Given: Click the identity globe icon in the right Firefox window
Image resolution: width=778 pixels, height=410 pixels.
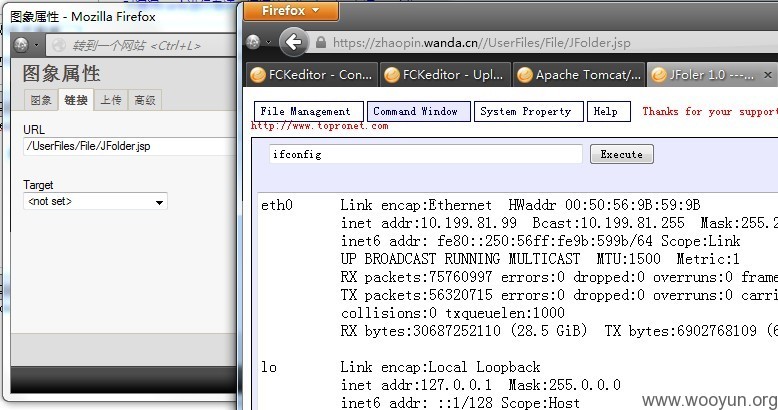Looking at the screenshot, I should coord(254,43).
